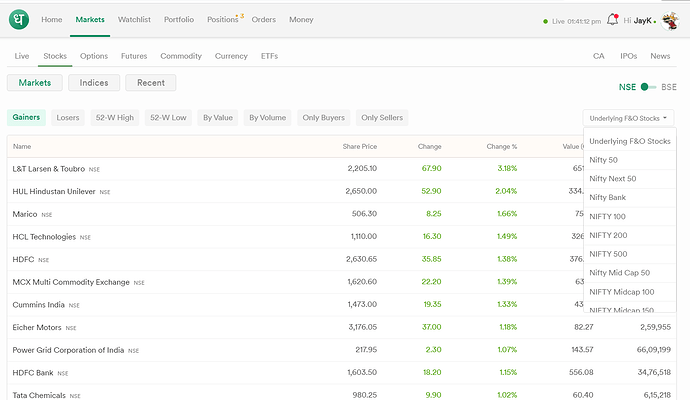Image resolution: width=690 pixels, height=400 pixels.
Task: Sort by Change column header
Action: 429,147
